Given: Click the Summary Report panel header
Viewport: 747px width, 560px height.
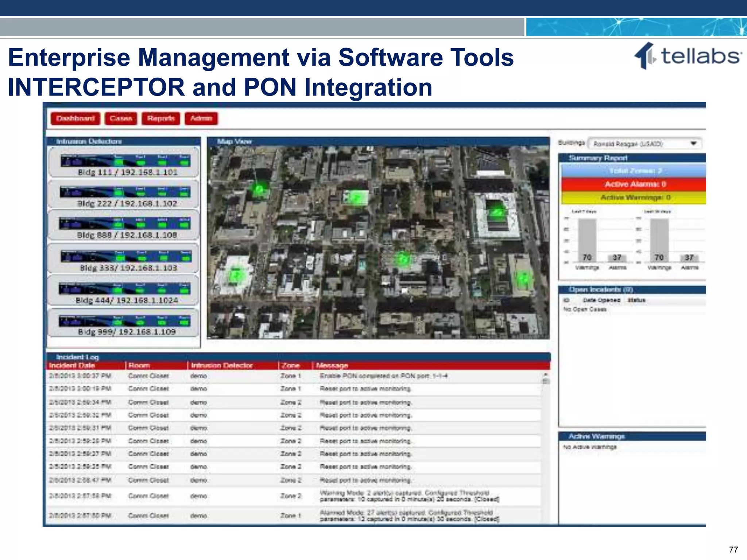Looking at the screenshot, I should (632, 158).
